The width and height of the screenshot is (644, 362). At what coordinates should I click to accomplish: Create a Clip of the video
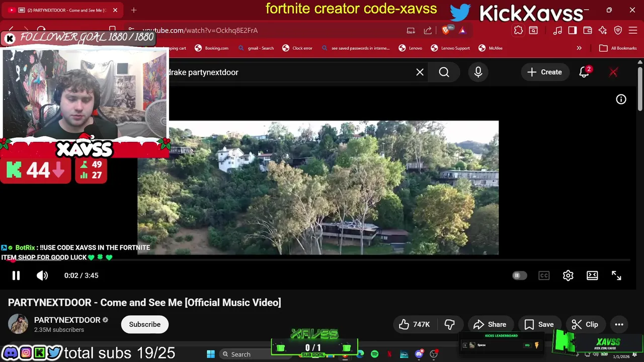(x=585, y=324)
